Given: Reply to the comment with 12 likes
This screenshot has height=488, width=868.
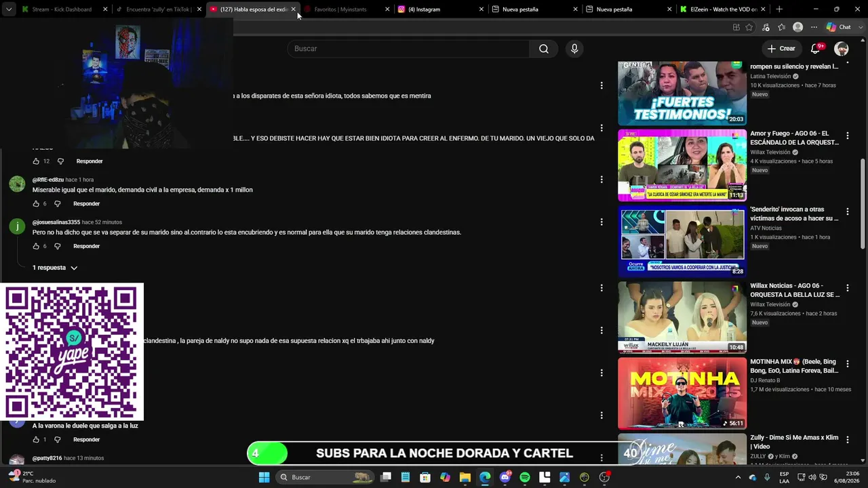Looking at the screenshot, I should tap(90, 161).
